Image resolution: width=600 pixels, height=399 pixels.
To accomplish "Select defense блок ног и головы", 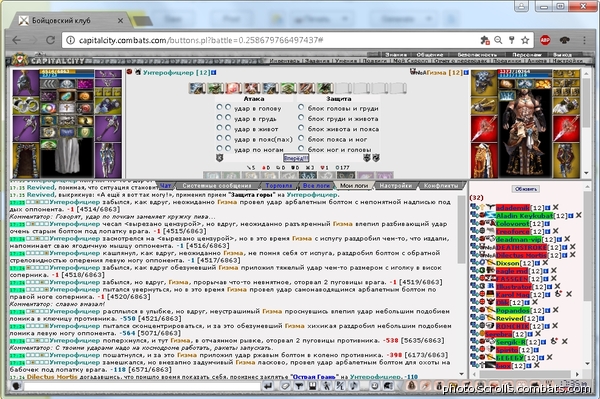I will click(301, 148).
